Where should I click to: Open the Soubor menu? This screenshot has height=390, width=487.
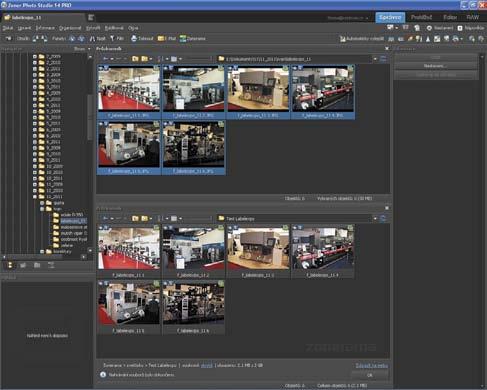click(x=8, y=28)
